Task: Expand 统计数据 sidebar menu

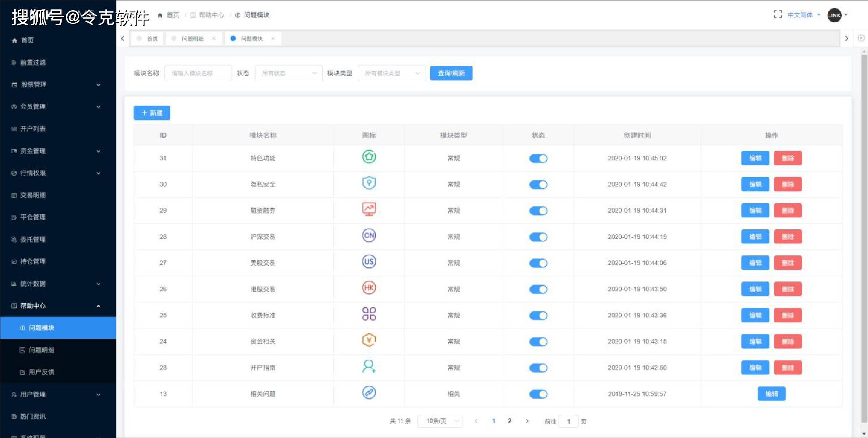Action: (58, 284)
